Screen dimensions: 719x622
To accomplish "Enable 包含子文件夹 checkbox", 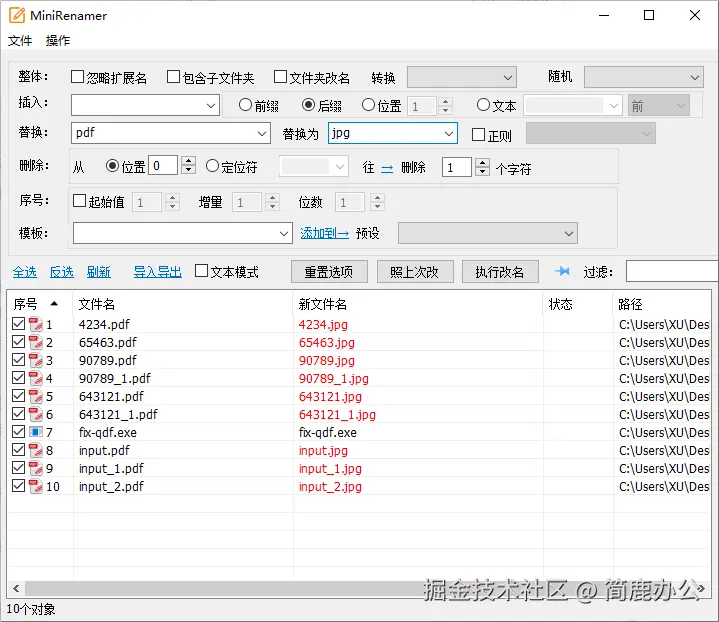I will 173,77.
